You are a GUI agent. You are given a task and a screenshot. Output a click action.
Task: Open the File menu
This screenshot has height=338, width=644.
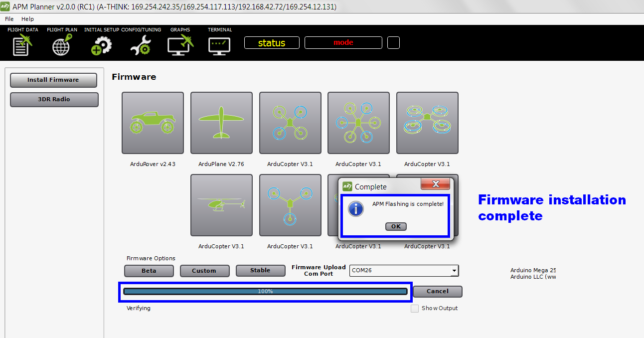pos(9,19)
